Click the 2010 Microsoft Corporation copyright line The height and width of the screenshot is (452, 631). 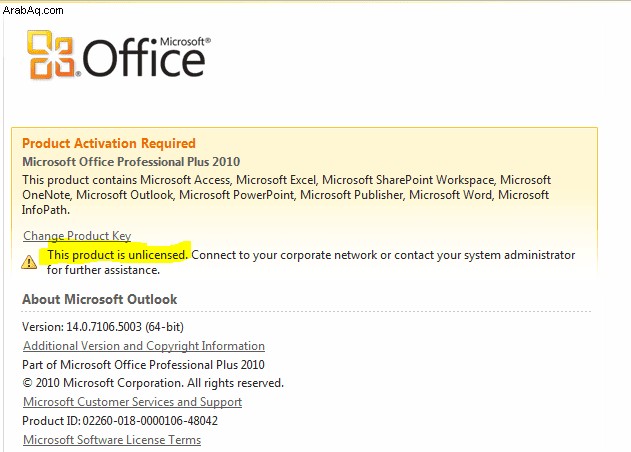click(153, 383)
